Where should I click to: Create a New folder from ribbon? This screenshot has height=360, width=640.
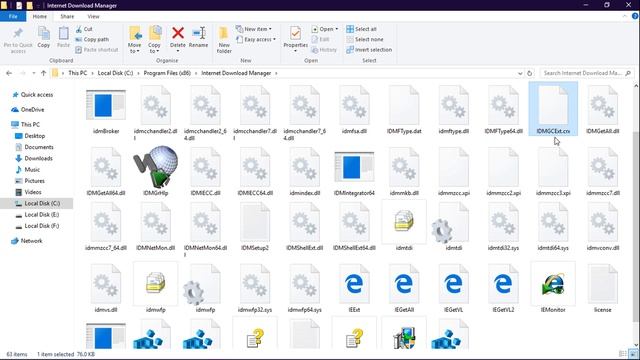(x=224, y=40)
